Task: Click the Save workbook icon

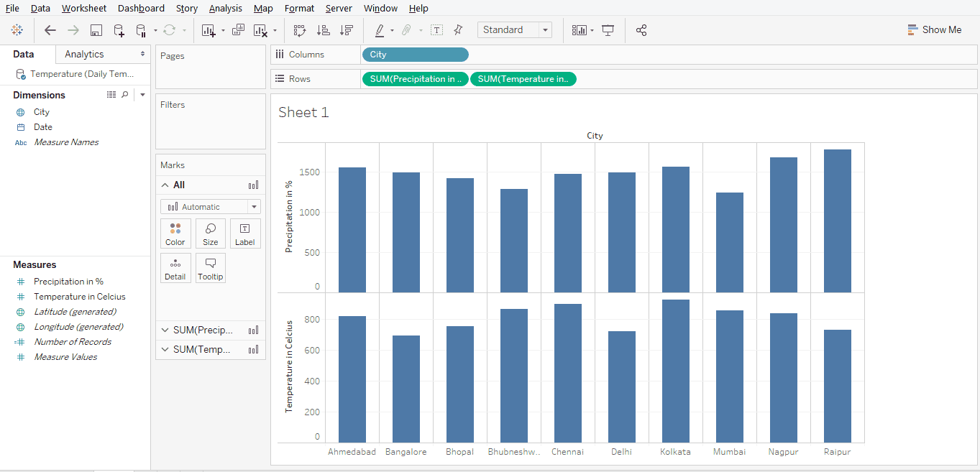Action: 96,30
